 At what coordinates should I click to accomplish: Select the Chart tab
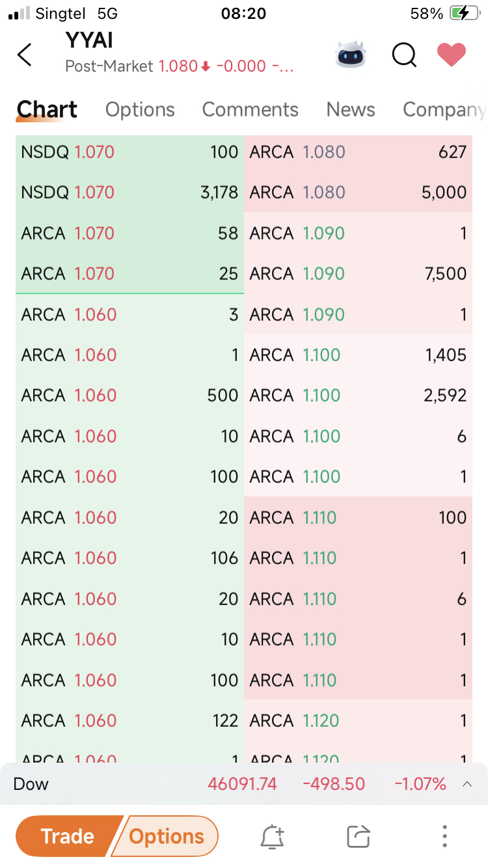point(47,109)
